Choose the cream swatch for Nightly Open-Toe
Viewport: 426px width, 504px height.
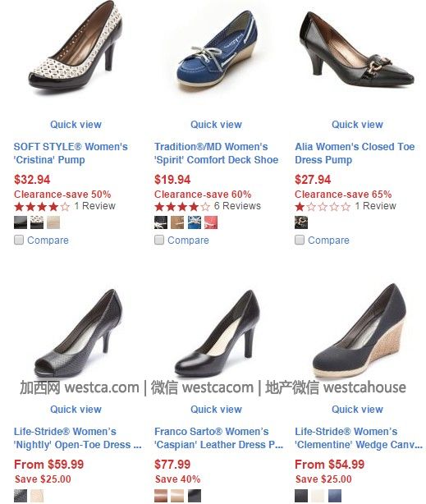(x=37, y=496)
